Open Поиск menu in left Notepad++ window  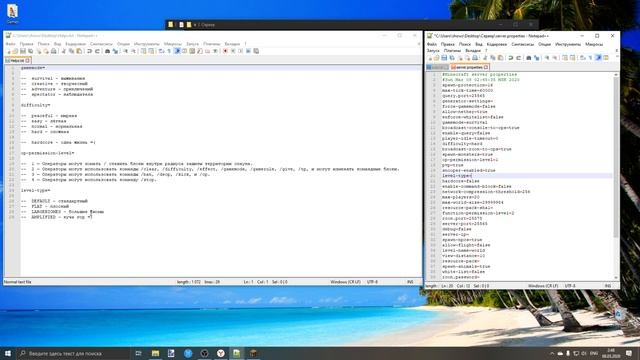[x=43, y=44]
